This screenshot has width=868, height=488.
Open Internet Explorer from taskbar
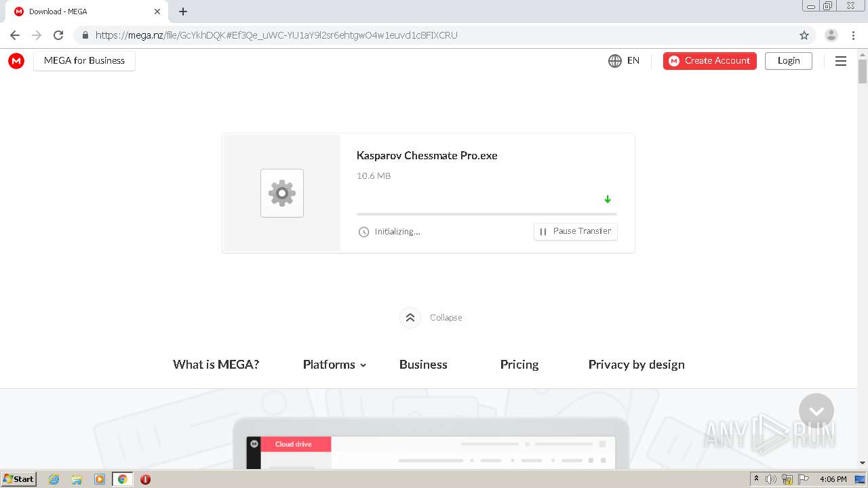tap(54, 479)
